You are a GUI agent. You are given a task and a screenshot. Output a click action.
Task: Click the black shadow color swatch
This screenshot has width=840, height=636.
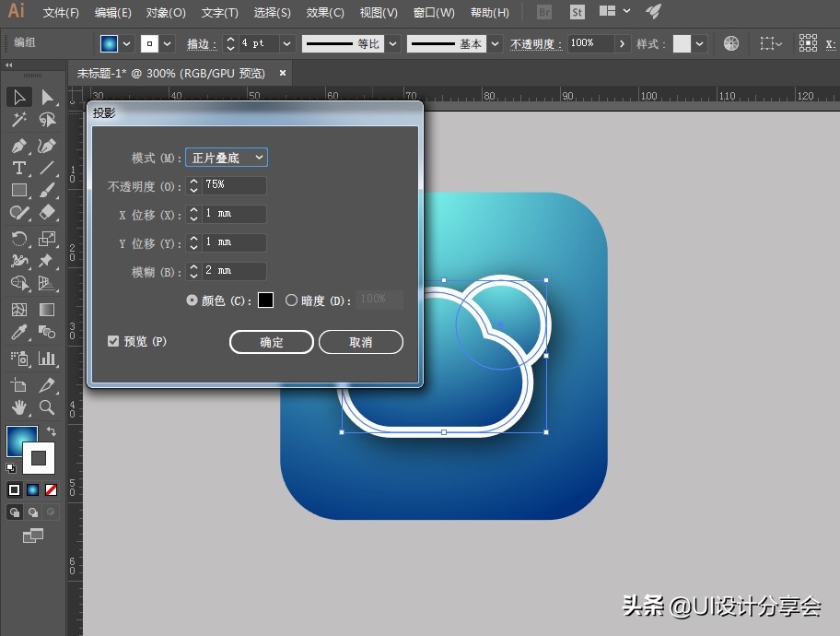(x=265, y=300)
